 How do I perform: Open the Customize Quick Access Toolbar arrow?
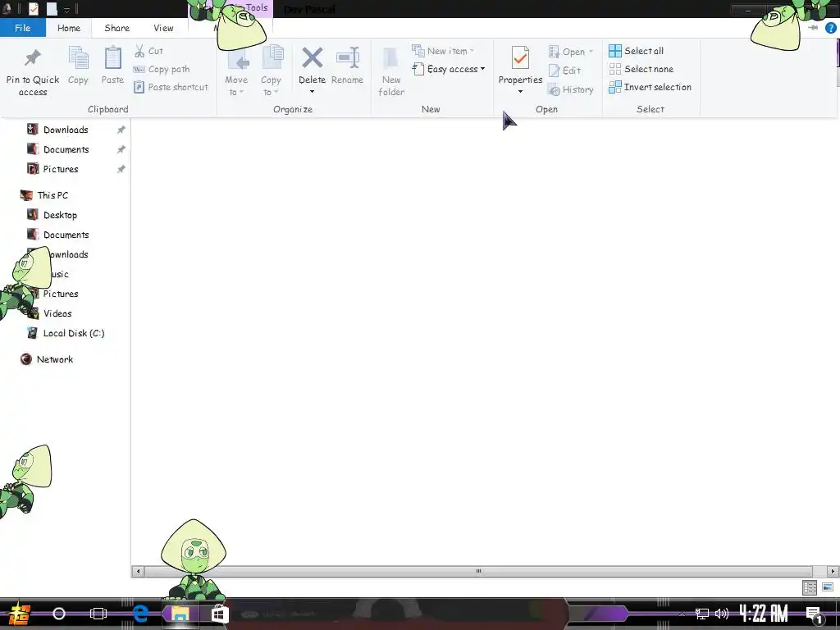66,10
